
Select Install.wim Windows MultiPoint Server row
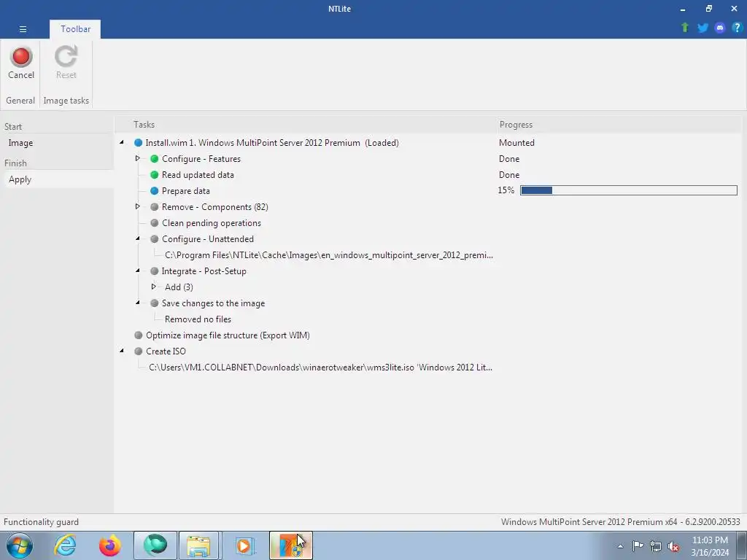tap(272, 143)
